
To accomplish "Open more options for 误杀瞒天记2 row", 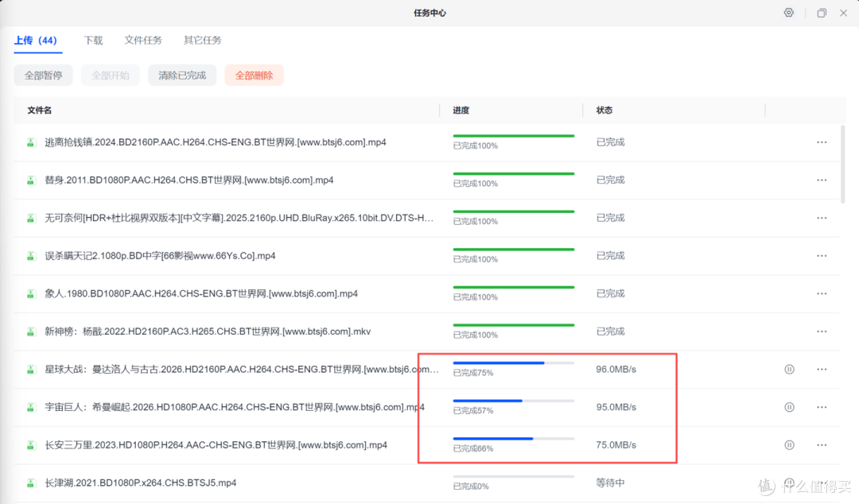I will click(822, 256).
